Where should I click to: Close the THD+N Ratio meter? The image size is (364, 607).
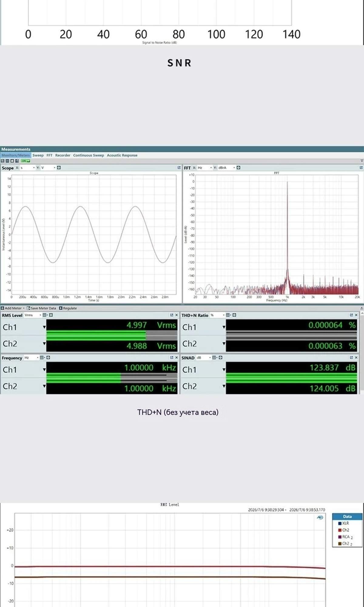356,315
